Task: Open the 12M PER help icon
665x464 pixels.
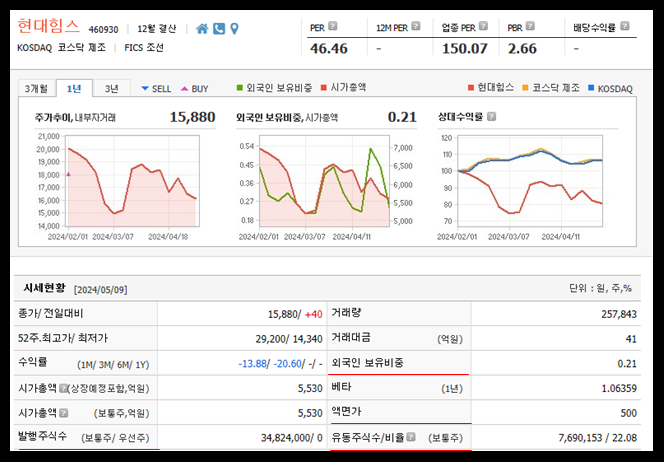Action: tap(416, 26)
